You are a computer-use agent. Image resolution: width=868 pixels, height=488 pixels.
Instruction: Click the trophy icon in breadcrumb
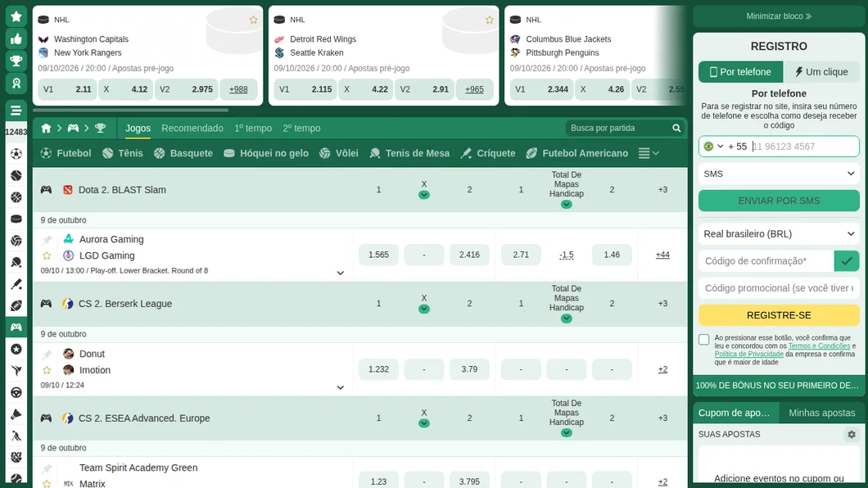[100, 129]
